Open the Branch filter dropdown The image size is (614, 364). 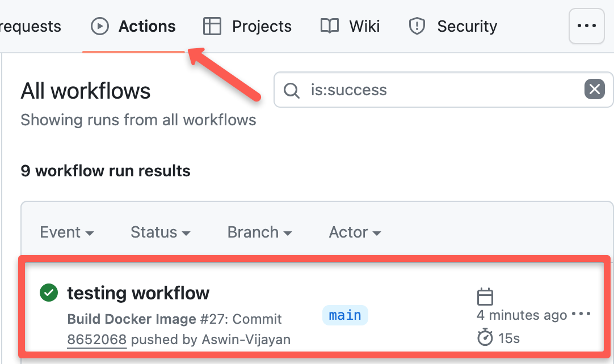click(259, 232)
